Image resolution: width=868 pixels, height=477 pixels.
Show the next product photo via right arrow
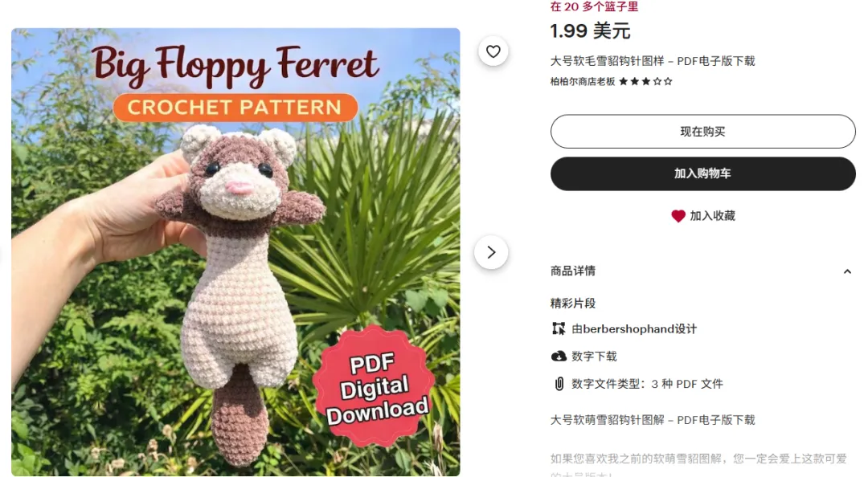tap(491, 252)
